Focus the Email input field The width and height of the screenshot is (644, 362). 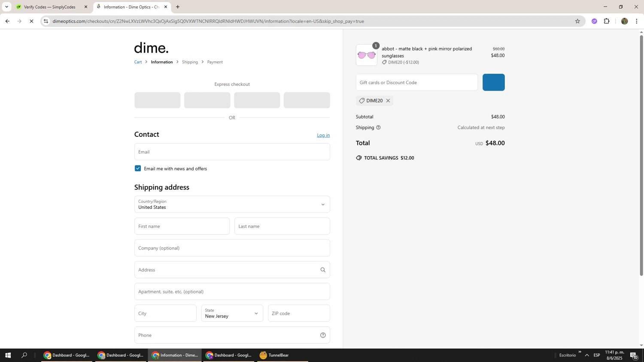click(232, 152)
